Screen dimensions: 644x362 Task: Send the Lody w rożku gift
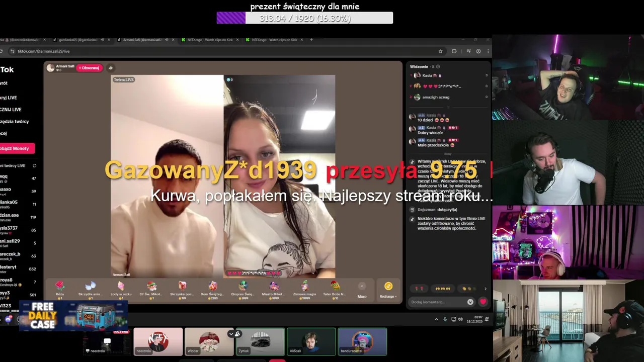[x=121, y=290]
